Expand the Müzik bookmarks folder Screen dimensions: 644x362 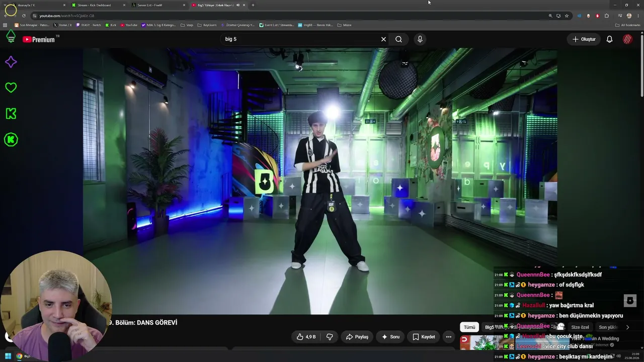pos(344,25)
